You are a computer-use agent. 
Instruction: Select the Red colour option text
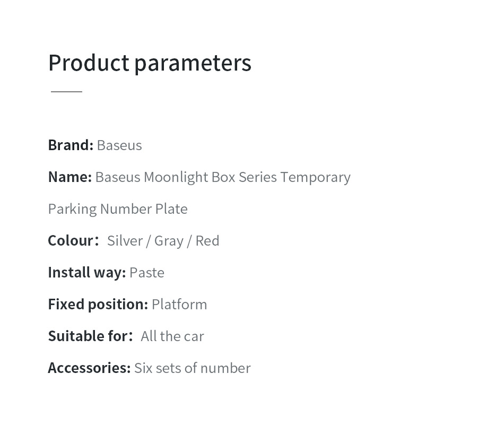click(207, 240)
